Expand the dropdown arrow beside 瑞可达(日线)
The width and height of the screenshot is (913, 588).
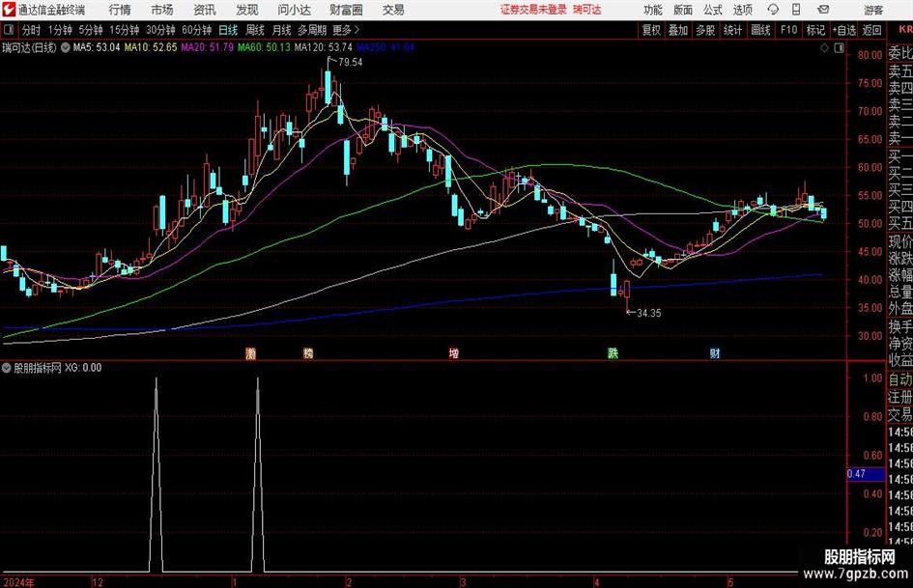[x=66, y=47]
